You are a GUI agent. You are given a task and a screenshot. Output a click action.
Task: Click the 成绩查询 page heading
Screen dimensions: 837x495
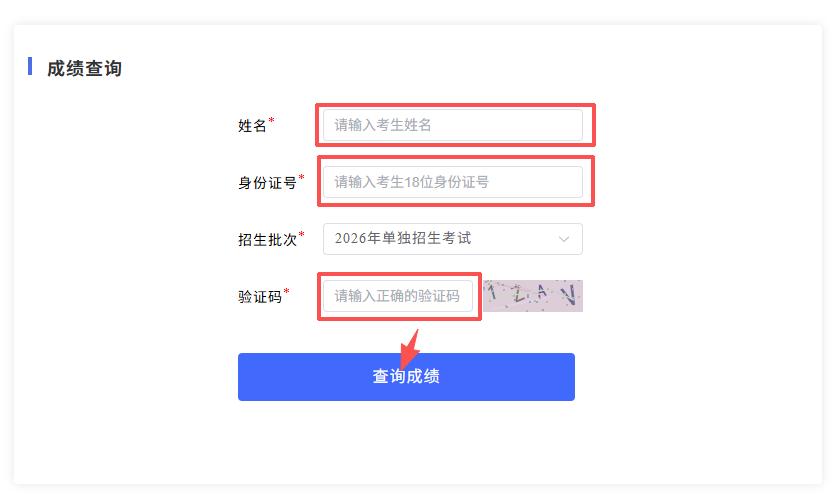click(84, 69)
